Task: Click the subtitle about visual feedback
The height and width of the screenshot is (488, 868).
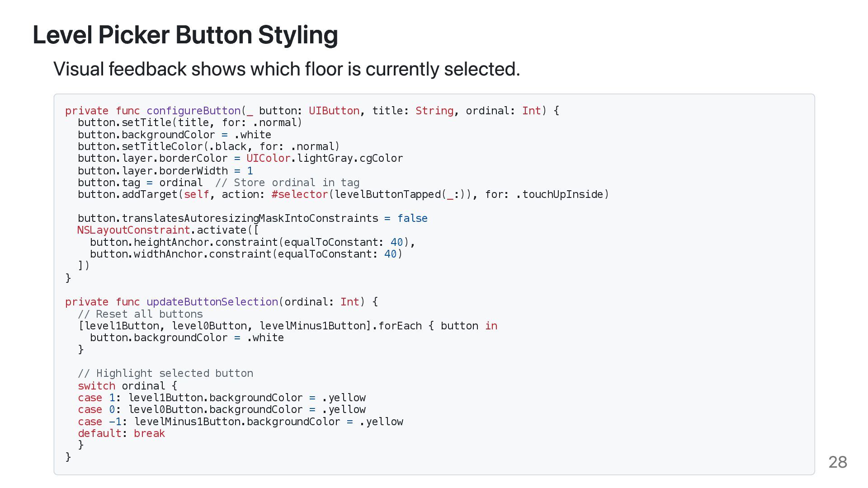Action: [287, 69]
